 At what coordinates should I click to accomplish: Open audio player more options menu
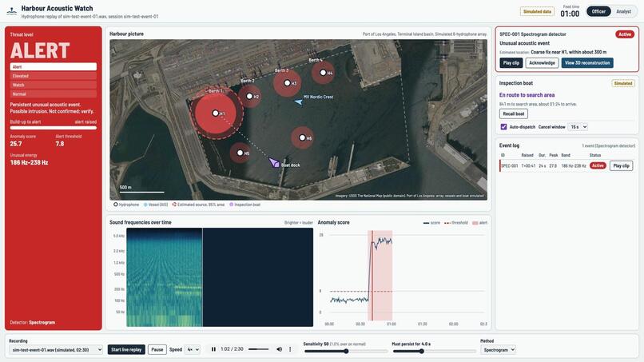pyautogui.click(x=290, y=349)
